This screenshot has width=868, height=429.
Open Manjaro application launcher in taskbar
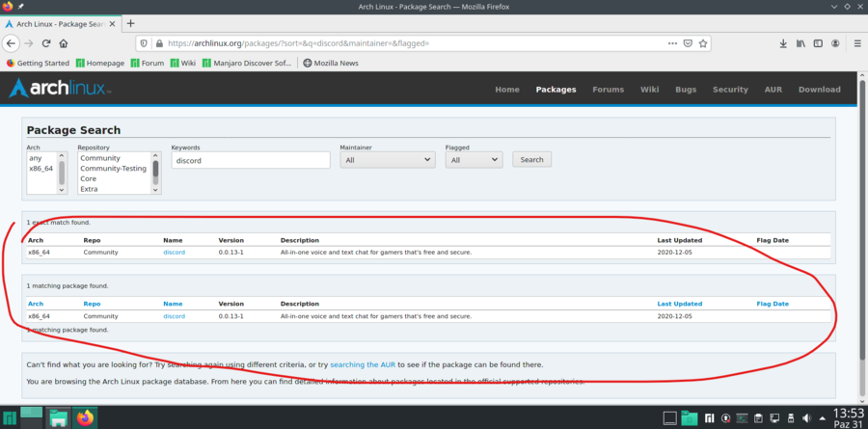coord(10,418)
